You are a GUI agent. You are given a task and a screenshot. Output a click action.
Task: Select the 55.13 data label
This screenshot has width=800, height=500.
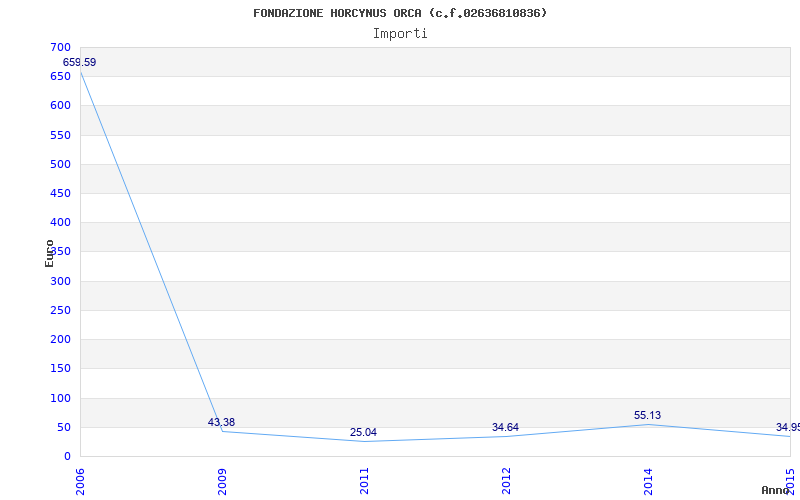click(647, 415)
